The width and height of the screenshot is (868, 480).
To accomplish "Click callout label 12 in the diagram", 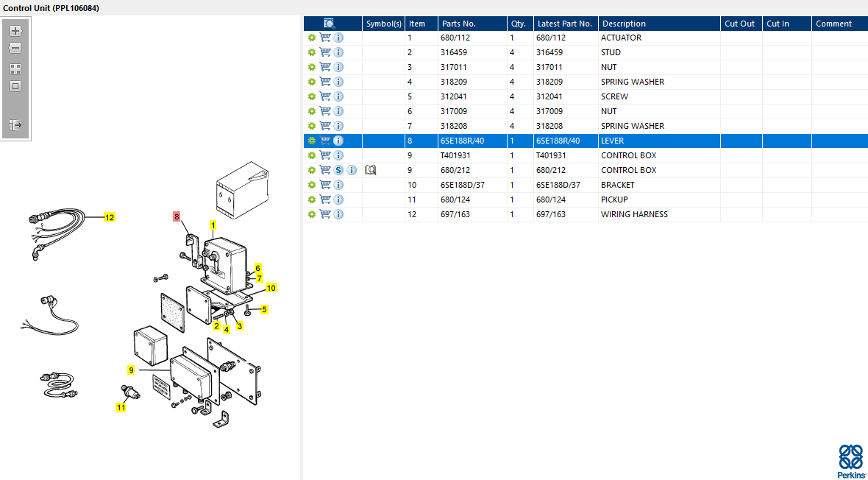I will [x=110, y=217].
